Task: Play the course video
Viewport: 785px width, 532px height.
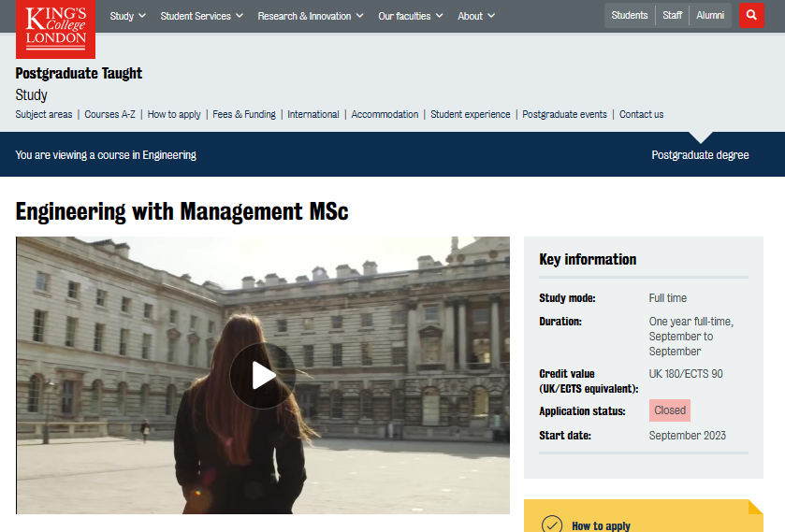Action: point(263,376)
